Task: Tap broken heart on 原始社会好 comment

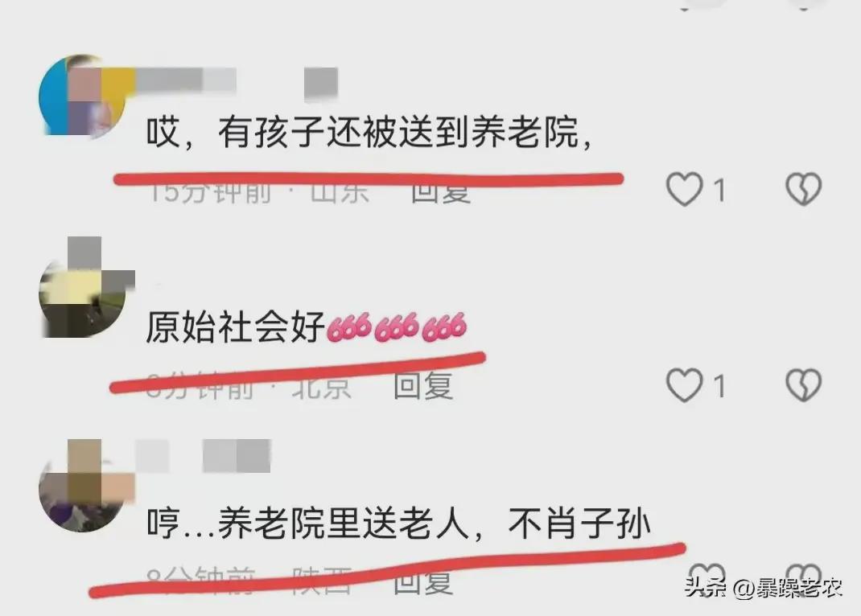Action: 803,384
